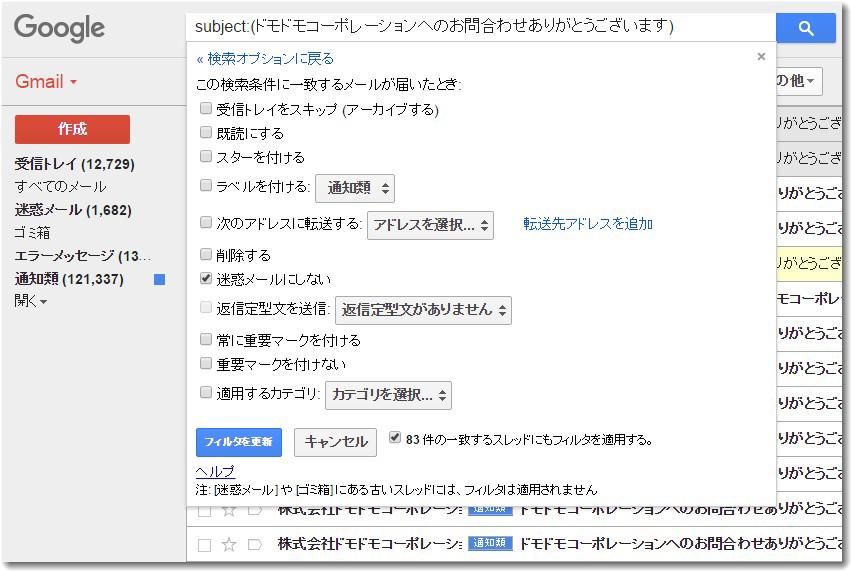
Task: Uncheck 迷惑メールにしない checkbox
Action: [x=206, y=278]
